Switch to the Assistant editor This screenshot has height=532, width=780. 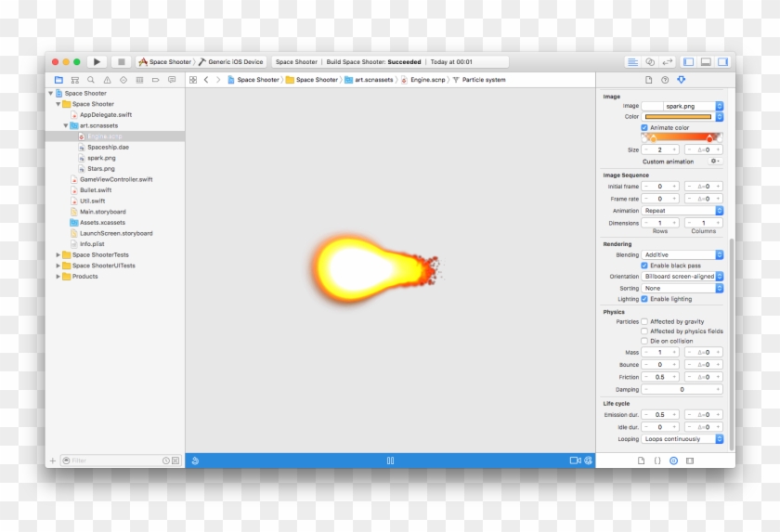pyautogui.click(x=650, y=62)
